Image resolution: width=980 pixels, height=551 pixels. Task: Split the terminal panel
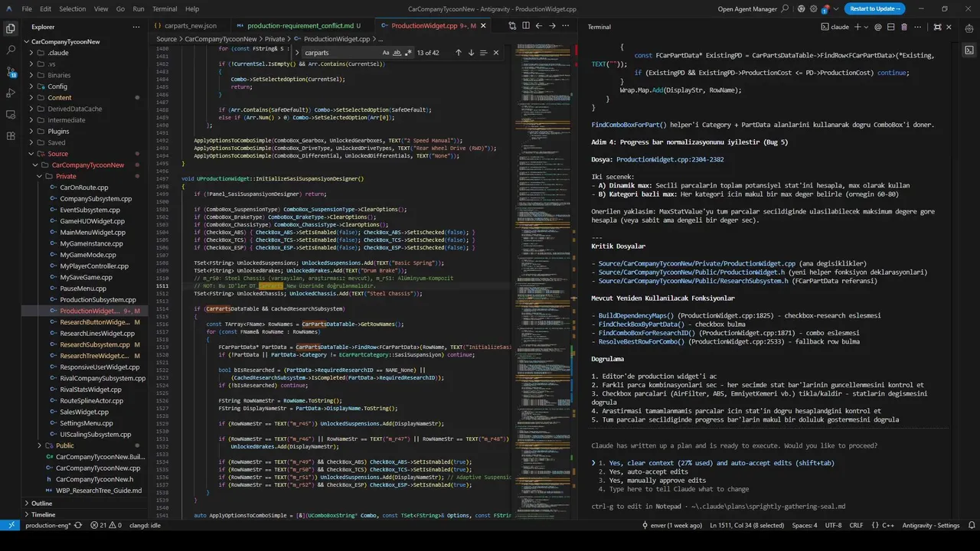click(891, 27)
